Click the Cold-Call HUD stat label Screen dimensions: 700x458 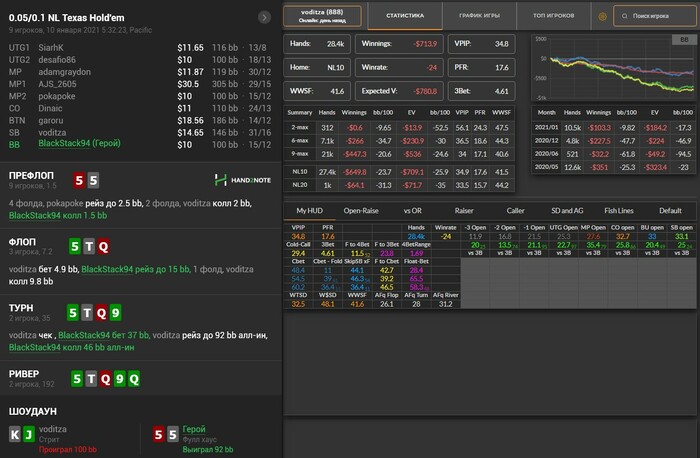click(298, 245)
